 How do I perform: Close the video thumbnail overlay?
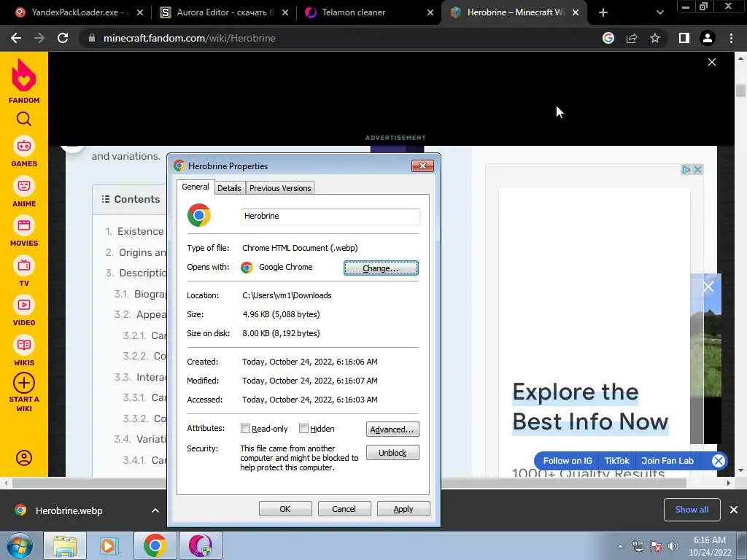708,287
